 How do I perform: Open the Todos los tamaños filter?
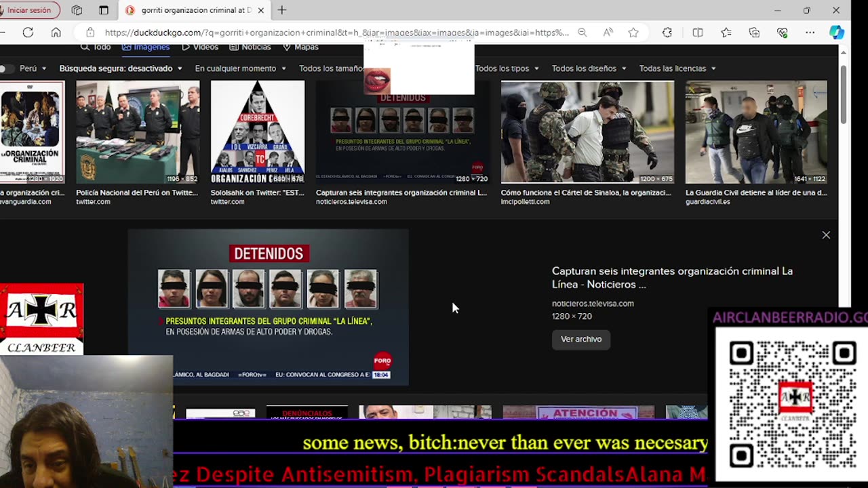pyautogui.click(x=332, y=68)
